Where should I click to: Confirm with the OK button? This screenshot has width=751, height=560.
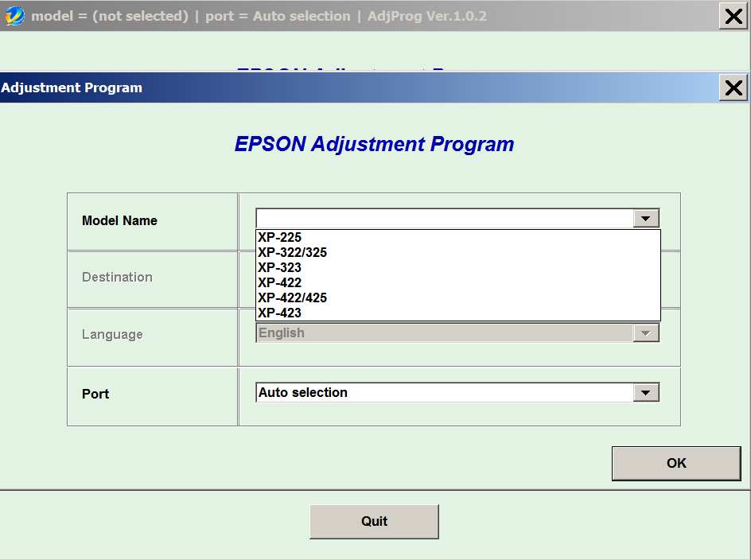click(676, 463)
